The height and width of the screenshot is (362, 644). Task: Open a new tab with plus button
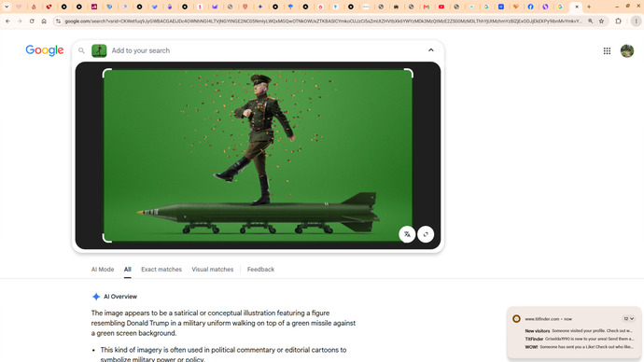point(589,7)
